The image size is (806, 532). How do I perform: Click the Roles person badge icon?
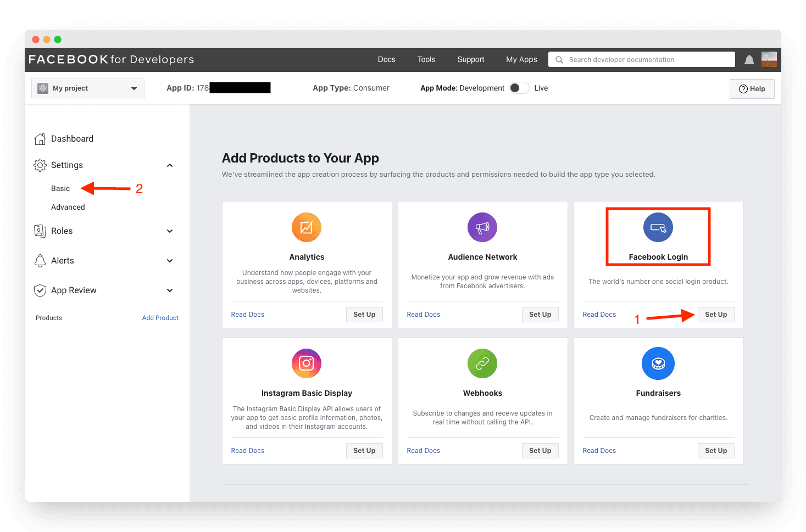pos(40,231)
